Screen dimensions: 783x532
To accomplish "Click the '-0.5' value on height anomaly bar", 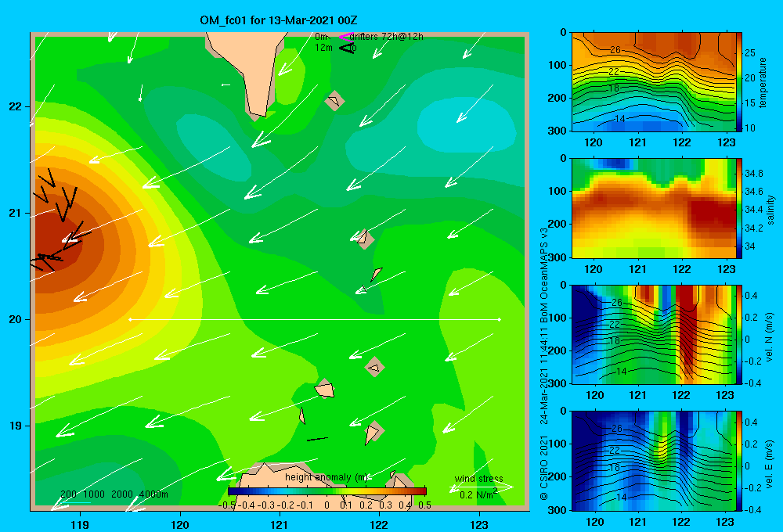I will [226, 505].
